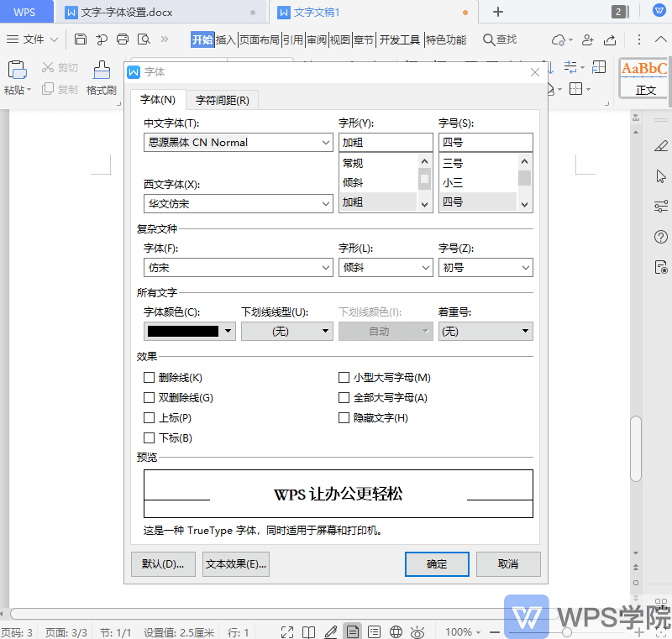The width and height of the screenshot is (672, 639).
Task: Enable 全部大写字母(A) checkbox
Action: (x=344, y=397)
